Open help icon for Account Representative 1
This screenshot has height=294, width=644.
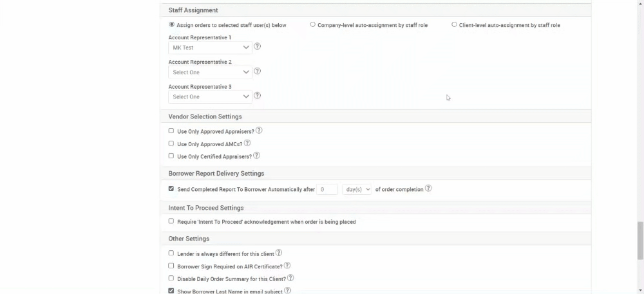pos(257,46)
